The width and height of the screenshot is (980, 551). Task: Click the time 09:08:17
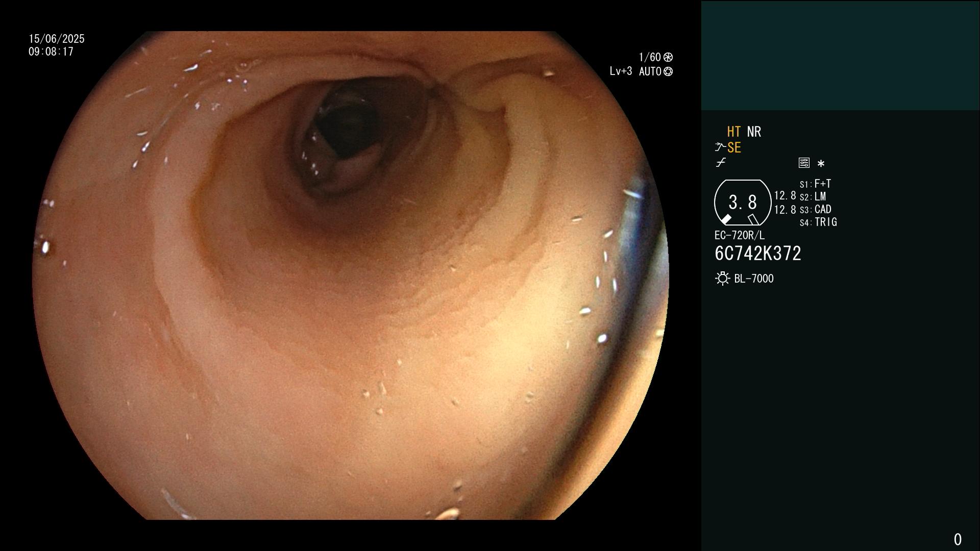point(51,52)
